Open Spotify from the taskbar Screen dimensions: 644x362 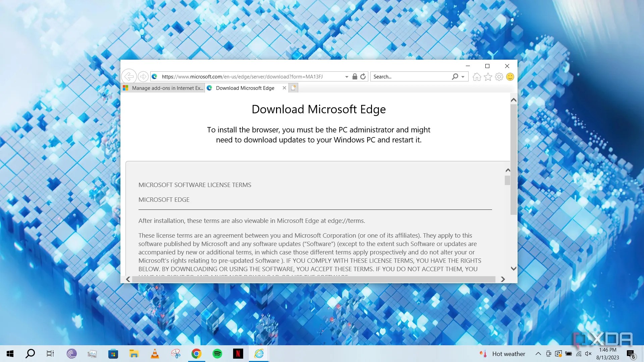217,354
